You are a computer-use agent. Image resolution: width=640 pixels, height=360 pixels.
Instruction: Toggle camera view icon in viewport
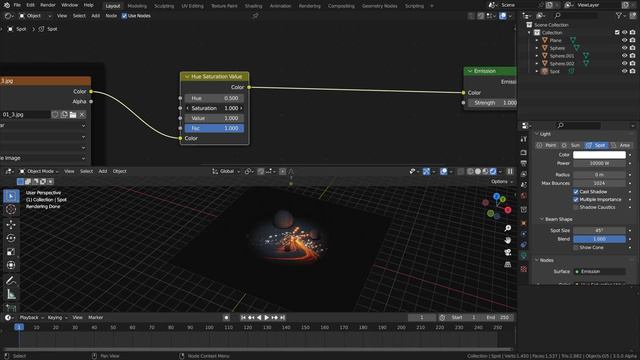tap(507, 252)
